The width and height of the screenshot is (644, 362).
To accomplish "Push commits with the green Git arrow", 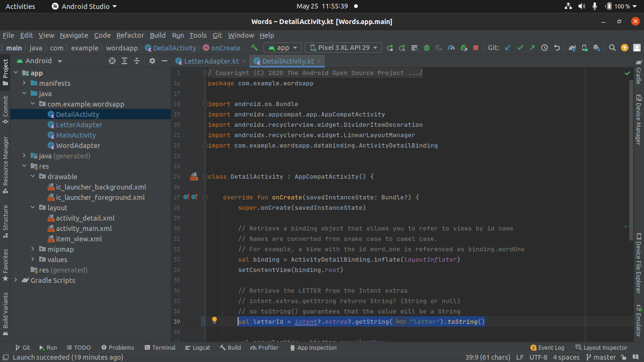I will [x=532, y=48].
